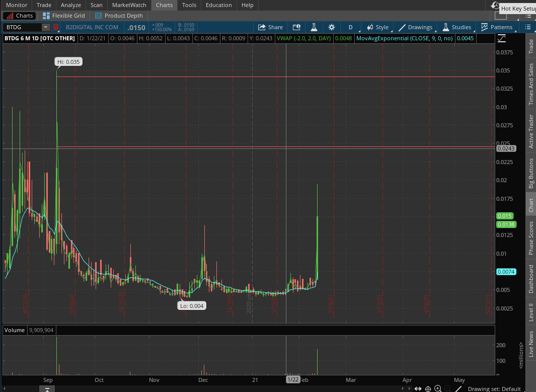Select the D daily timeframe button
The image size is (536, 392).
pyautogui.click(x=351, y=27)
